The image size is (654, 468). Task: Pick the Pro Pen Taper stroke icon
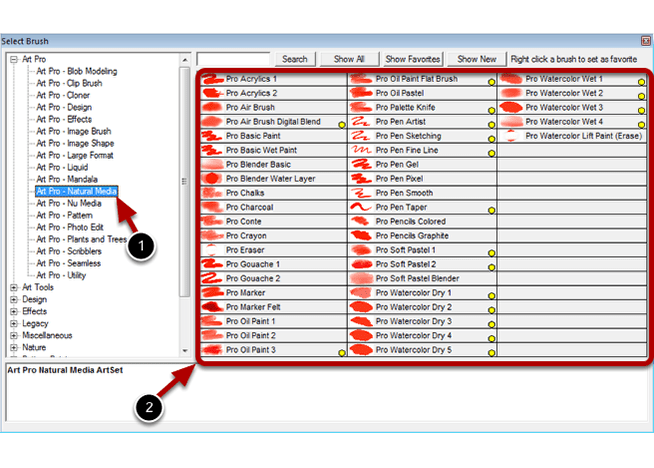click(361, 207)
